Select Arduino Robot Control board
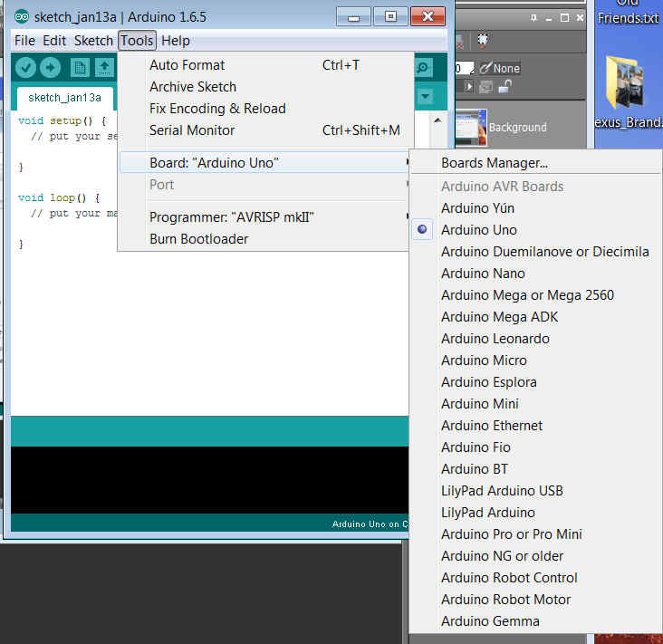 point(535,578)
